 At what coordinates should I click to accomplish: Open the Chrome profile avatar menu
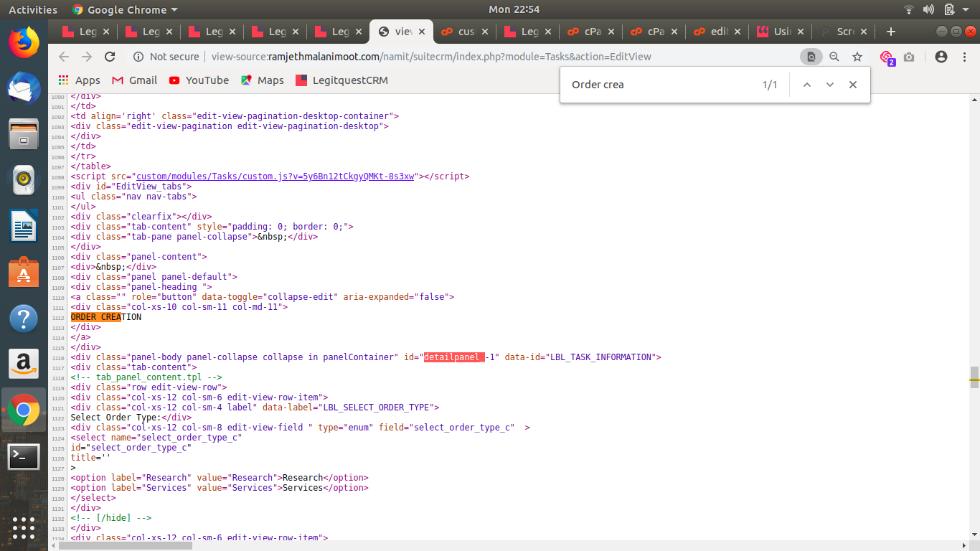coord(941,57)
